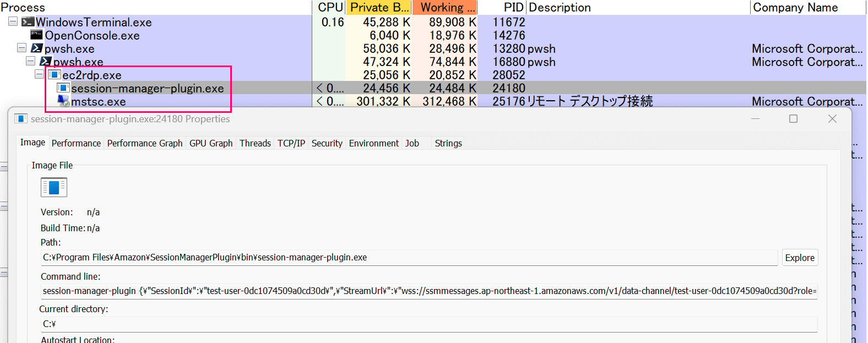Sort by the Company Name column header
Image resolution: width=868 pixels, height=343 pixels.
tap(808, 7)
